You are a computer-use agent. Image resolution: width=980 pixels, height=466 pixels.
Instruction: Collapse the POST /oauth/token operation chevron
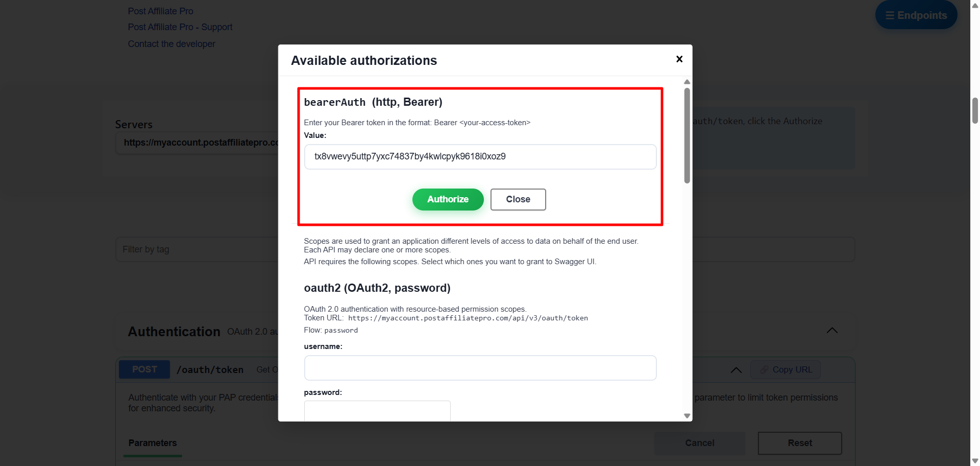pos(736,370)
